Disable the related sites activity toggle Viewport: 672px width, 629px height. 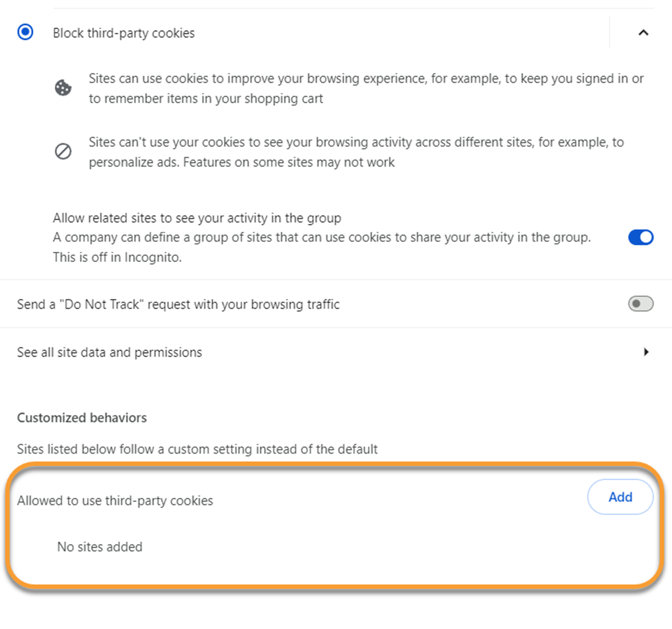pos(641,237)
